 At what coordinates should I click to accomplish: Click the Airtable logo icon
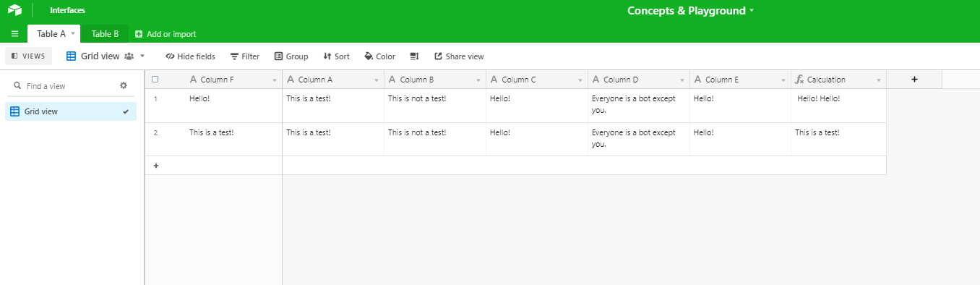point(14,11)
